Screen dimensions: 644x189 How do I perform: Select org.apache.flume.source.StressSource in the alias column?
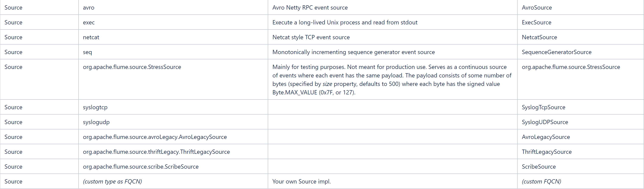coord(132,67)
